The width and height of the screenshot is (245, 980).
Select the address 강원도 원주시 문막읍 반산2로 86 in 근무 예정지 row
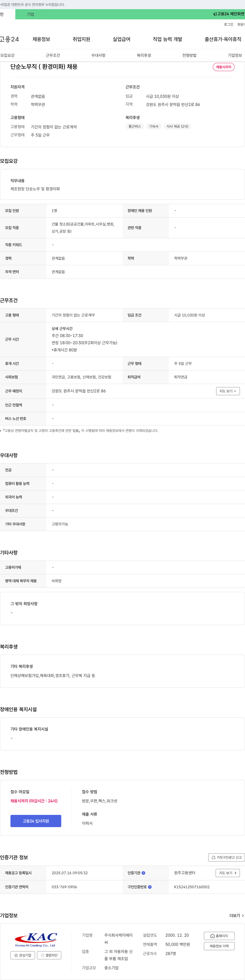(79, 391)
